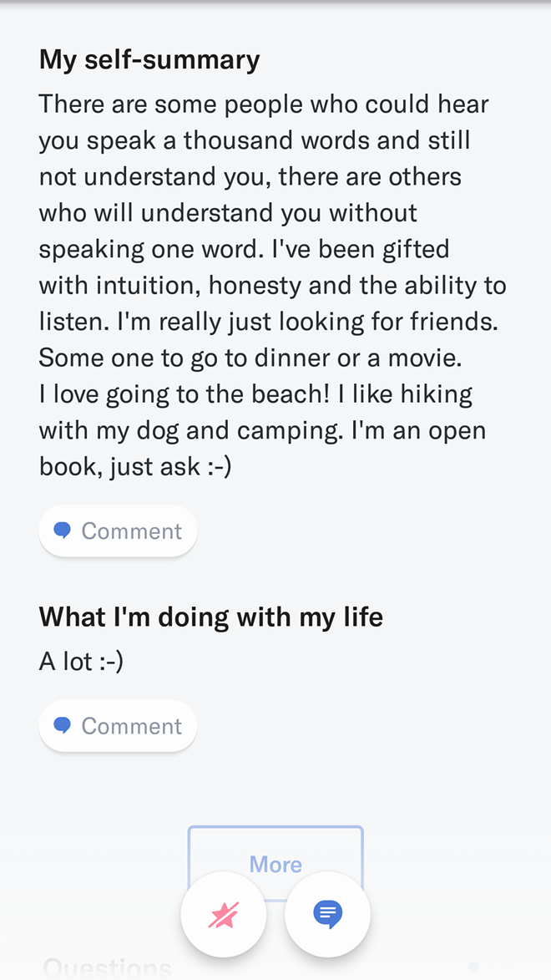551x980 pixels.
Task: Select the 'My self-summary' heading
Action: 149,58
